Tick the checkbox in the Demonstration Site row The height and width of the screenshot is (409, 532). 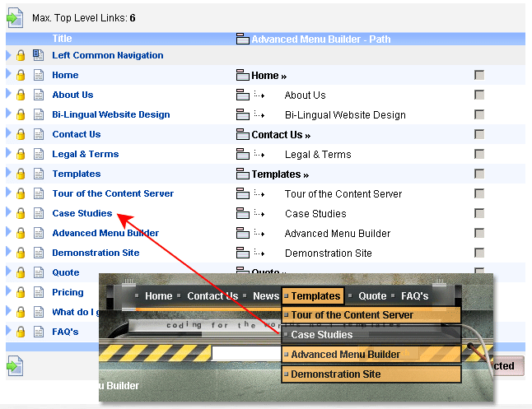479,253
